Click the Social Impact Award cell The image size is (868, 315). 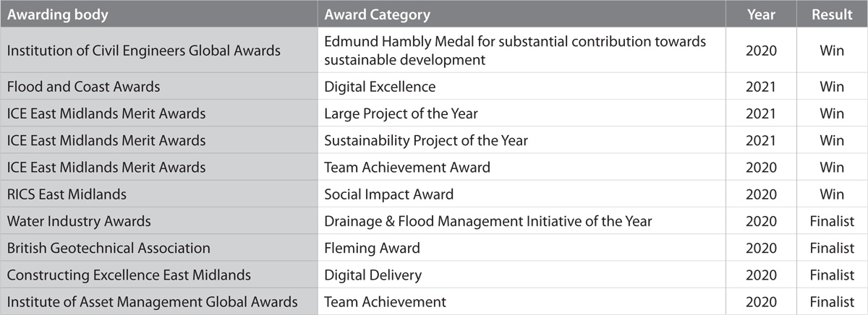pos(389,194)
